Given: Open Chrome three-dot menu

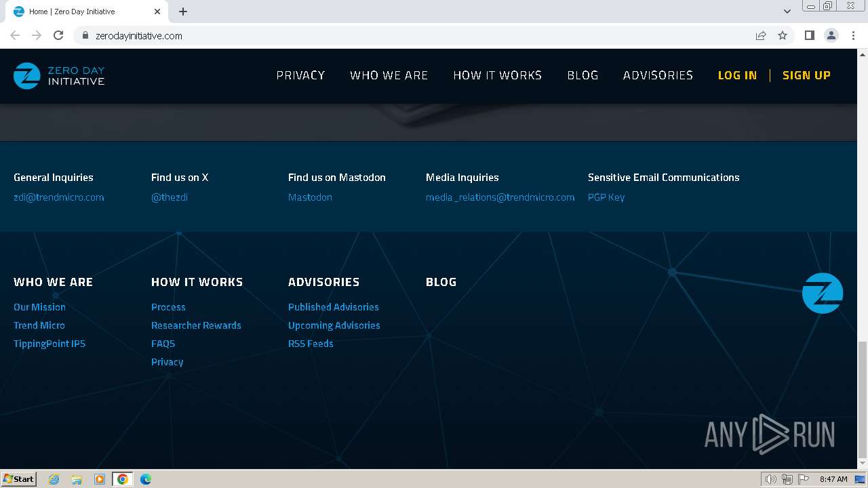Looking at the screenshot, I should (853, 35).
